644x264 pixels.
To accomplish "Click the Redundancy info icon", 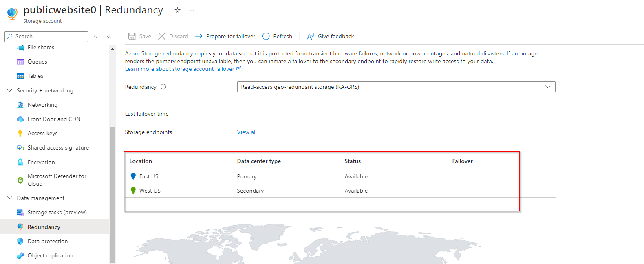I will [x=163, y=87].
